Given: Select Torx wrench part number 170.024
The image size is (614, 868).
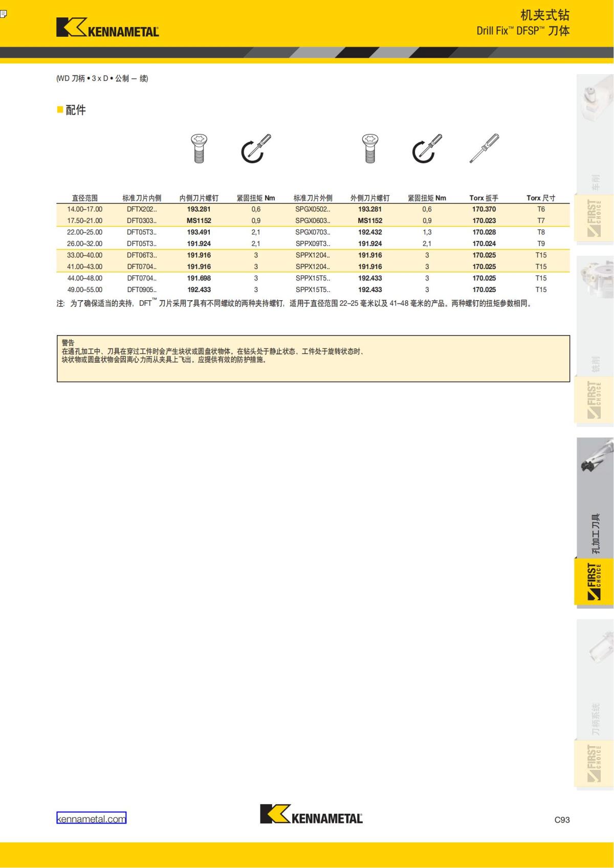Looking at the screenshot, I should point(484,244).
